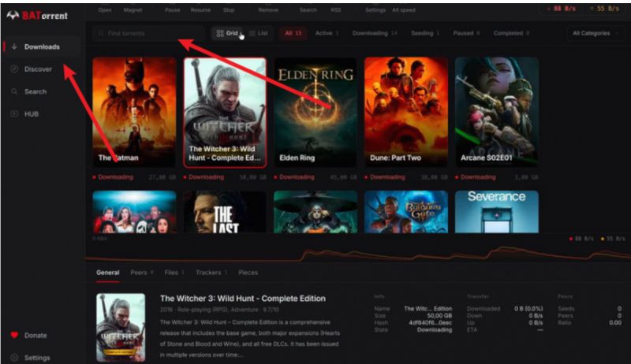This screenshot has height=364, width=631.
Task: Click 'Downloading' status under Arcane S02E01
Action: coord(478,177)
